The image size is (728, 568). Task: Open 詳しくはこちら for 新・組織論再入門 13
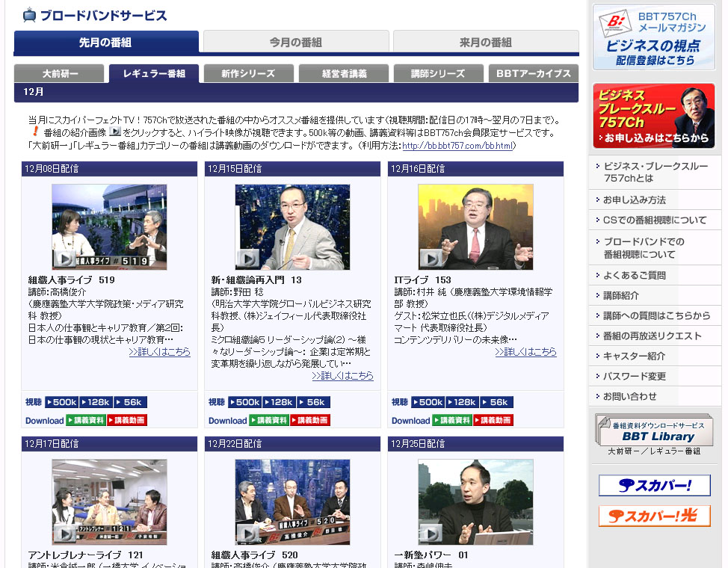click(x=342, y=375)
